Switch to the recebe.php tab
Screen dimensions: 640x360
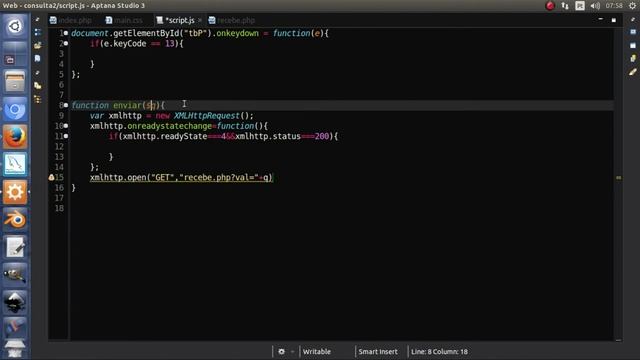click(x=232, y=20)
